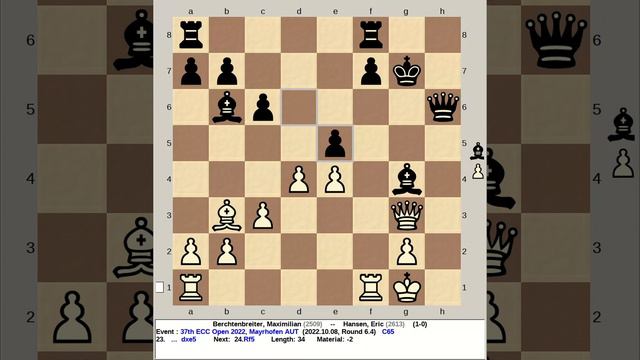Click the white side-to-move indicator box
This screenshot has width=640, height=360.
pos(160,287)
